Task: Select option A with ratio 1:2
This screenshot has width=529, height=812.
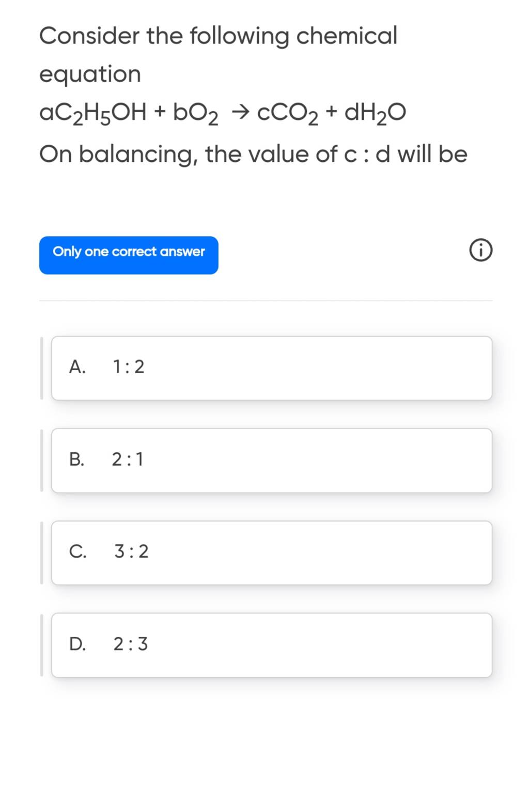Action: 271,368
